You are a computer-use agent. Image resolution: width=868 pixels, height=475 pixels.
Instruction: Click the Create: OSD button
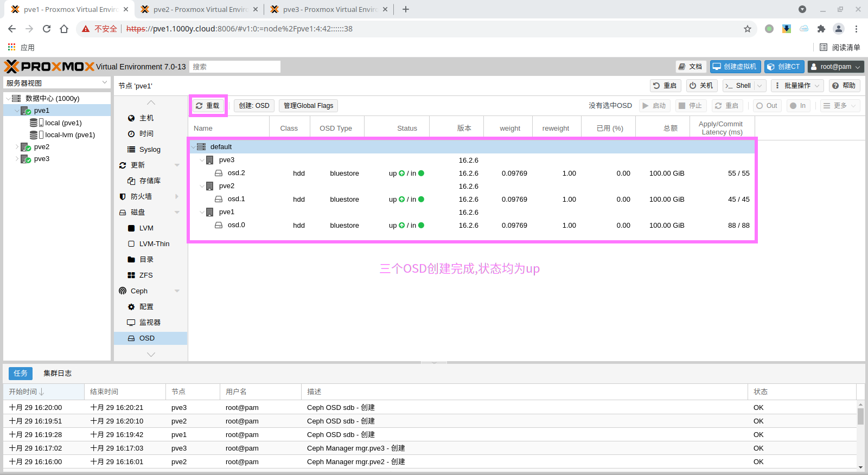click(254, 106)
